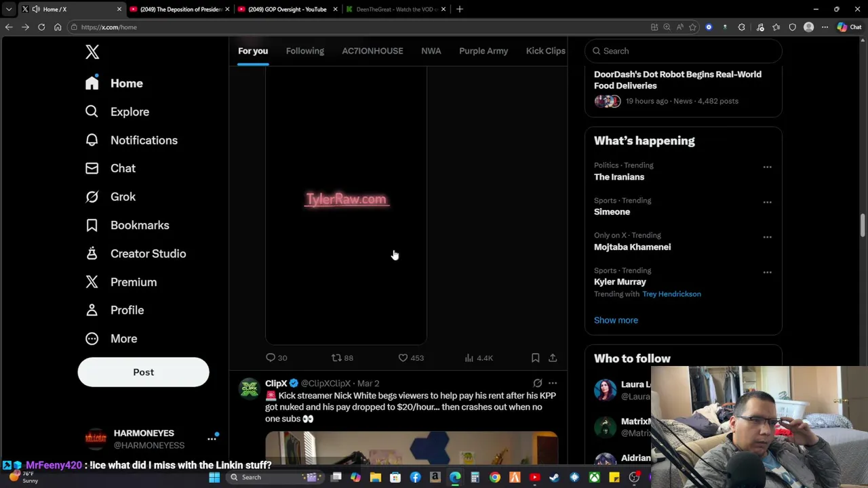868x488 pixels.
Task: Open more options for Kyler Murray trend
Action: [767, 272]
